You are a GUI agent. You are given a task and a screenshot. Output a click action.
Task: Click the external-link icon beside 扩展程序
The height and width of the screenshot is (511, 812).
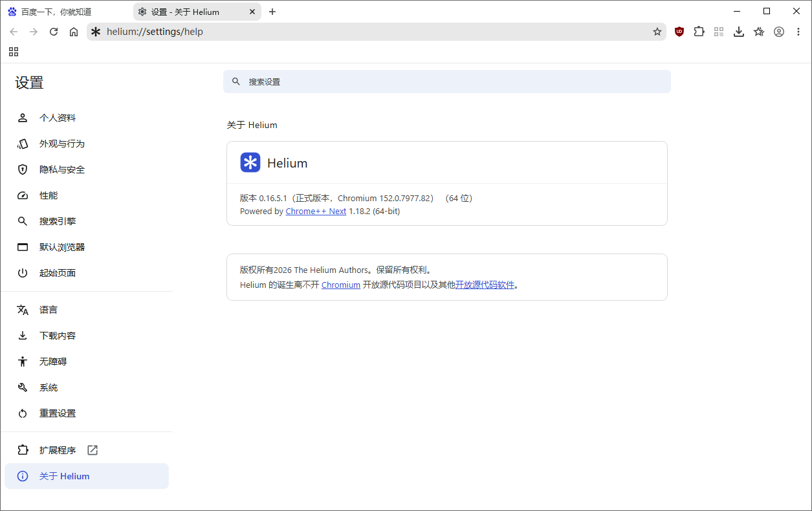[x=93, y=450]
